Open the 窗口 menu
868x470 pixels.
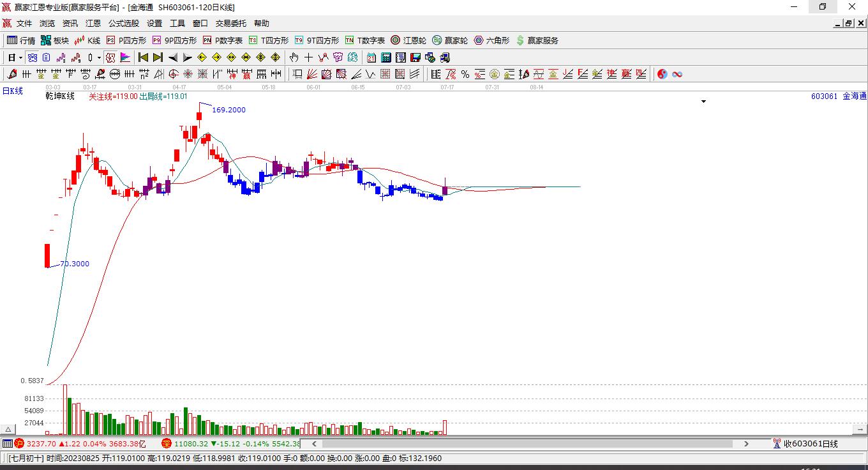(200, 24)
